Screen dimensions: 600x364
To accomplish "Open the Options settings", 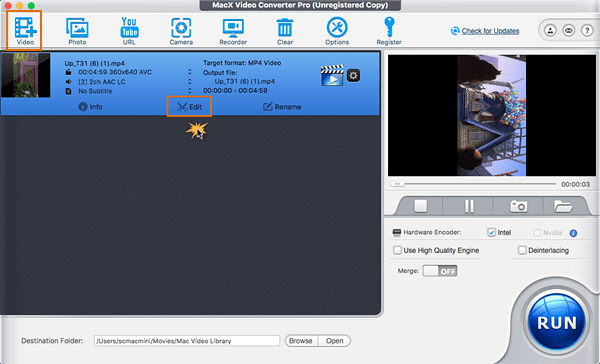I will coord(337,31).
